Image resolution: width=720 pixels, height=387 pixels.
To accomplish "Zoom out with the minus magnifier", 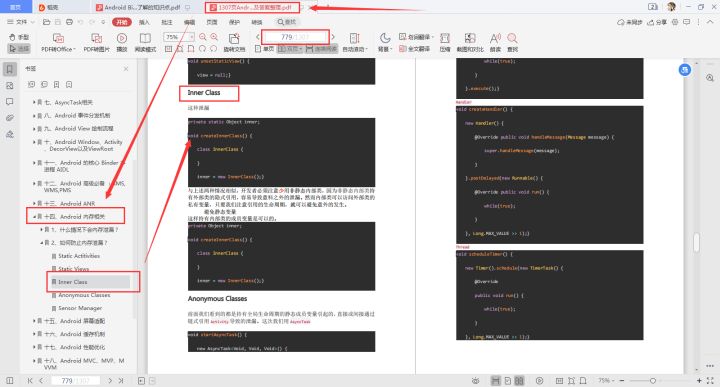I will (202, 37).
